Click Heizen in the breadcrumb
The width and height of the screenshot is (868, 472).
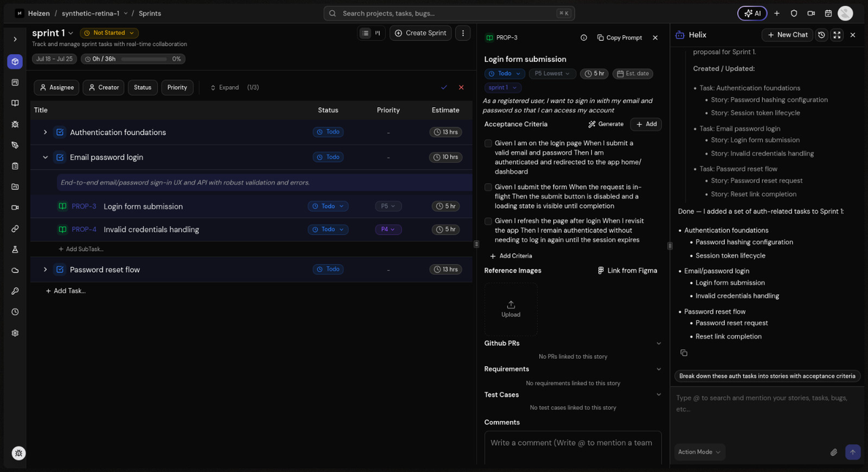tap(39, 13)
